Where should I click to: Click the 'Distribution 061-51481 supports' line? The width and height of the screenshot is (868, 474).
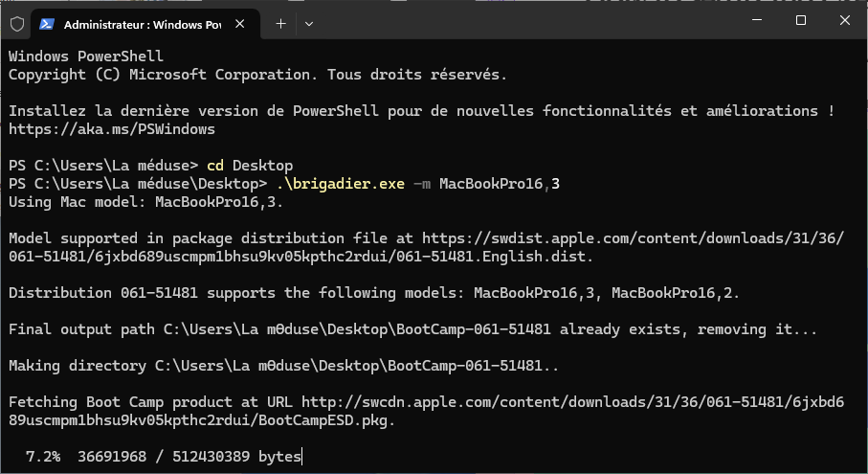click(373, 293)
